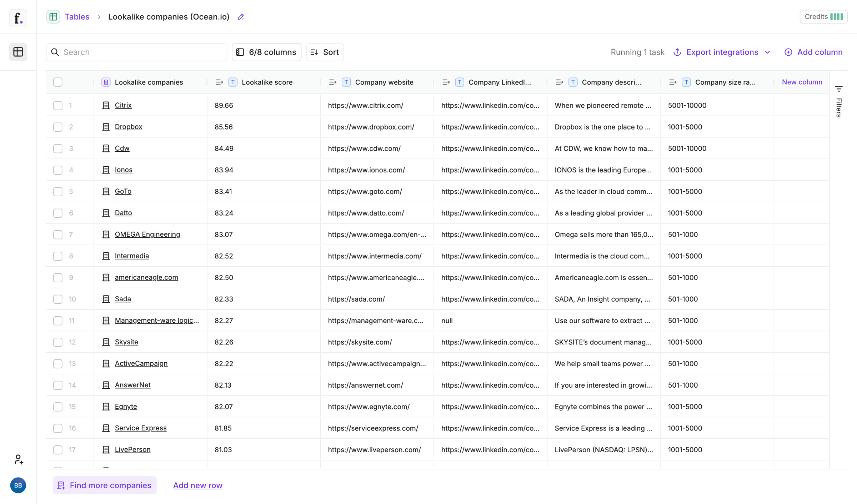Click the building icon beside Dropbox
This screenshot has width=857, height=504.
[106, 127]
